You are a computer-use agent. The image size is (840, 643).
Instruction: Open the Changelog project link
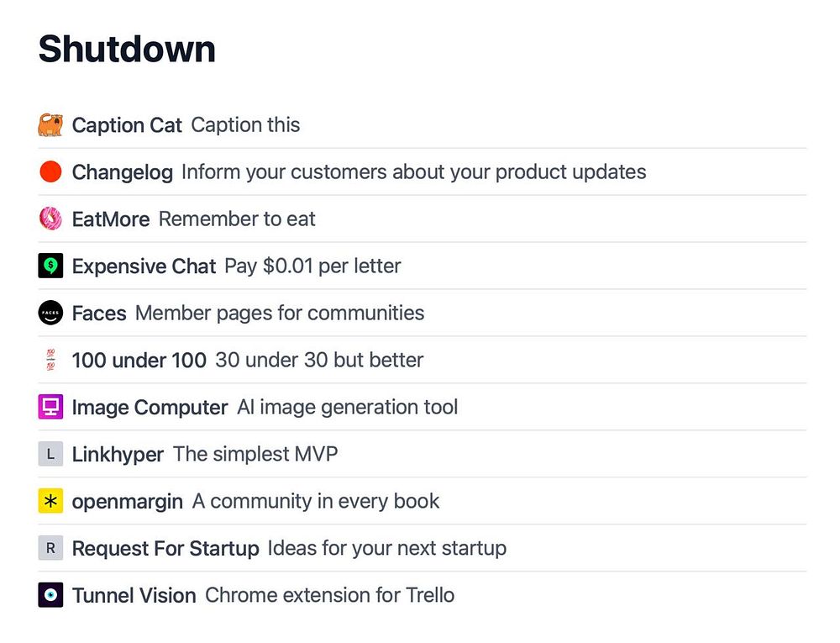point(122,172)
